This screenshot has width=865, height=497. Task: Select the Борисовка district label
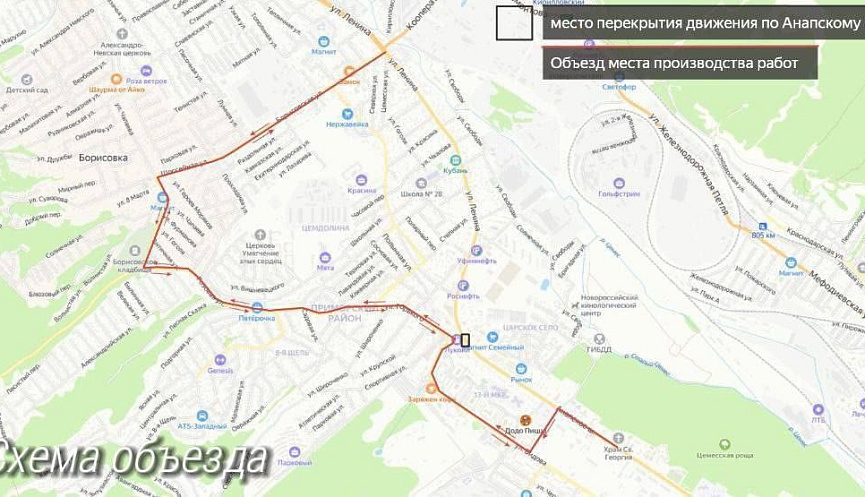click(103, 158)
